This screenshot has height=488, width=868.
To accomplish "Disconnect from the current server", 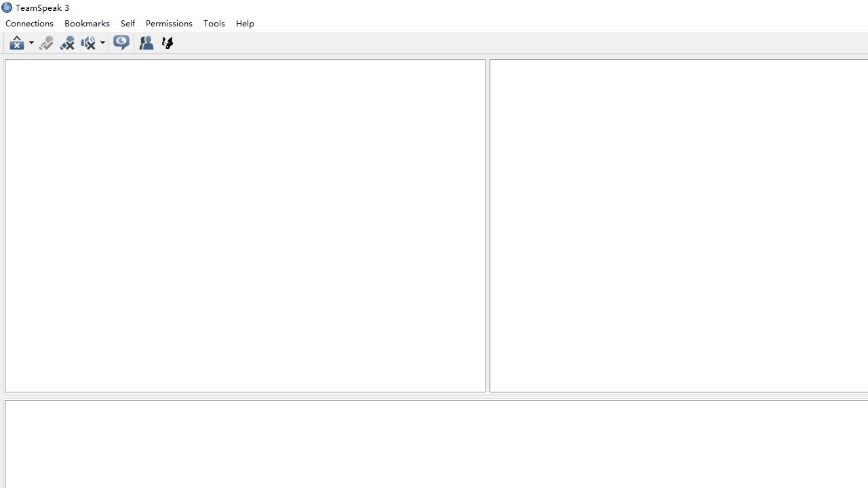I will coord(17,43).
